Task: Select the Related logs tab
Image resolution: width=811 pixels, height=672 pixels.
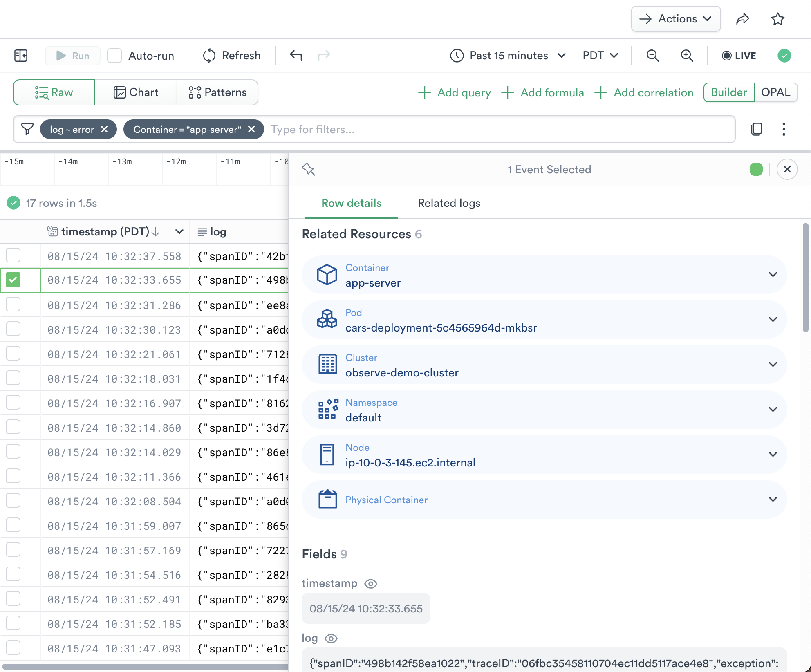Action: point(449,203)
